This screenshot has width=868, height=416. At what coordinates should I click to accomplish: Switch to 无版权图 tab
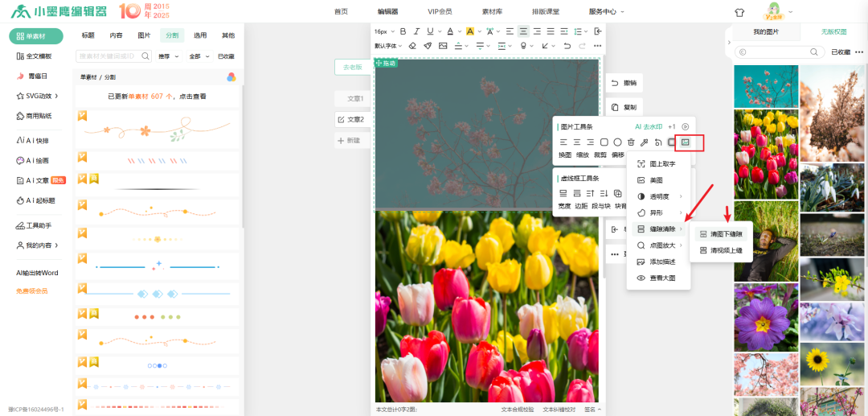tap(833, 32)
